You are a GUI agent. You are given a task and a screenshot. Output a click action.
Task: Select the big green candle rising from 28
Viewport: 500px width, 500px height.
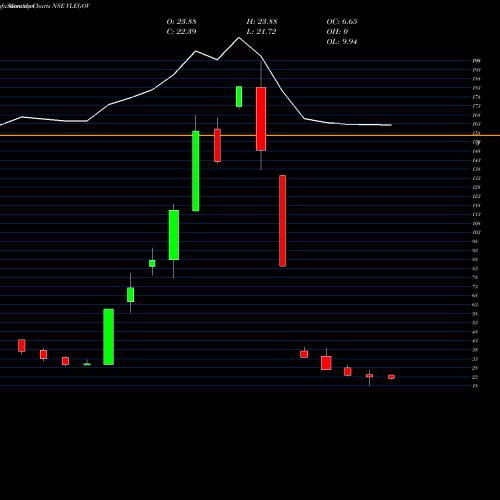109,337
